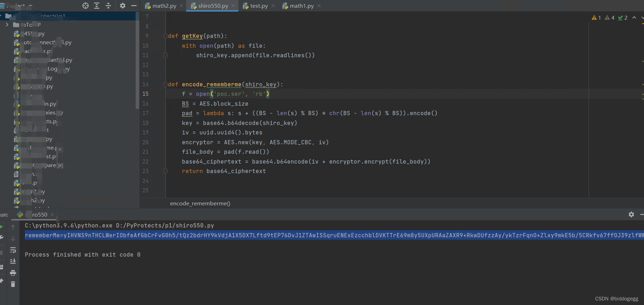Click the typo indicator showing 2
The image size is (644, 305).
click(x=623, y=18)
